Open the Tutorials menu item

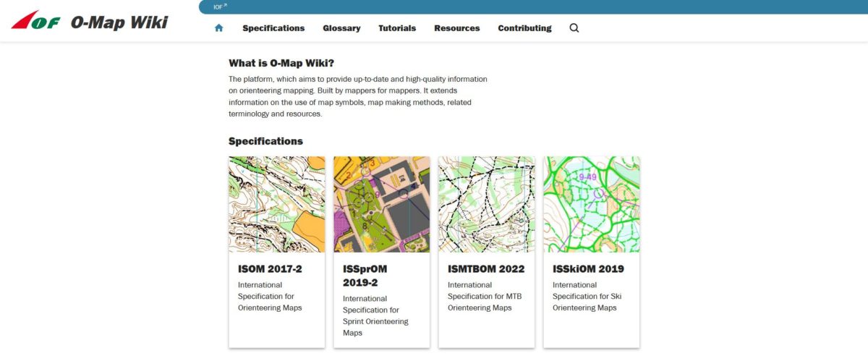[397, 28]
